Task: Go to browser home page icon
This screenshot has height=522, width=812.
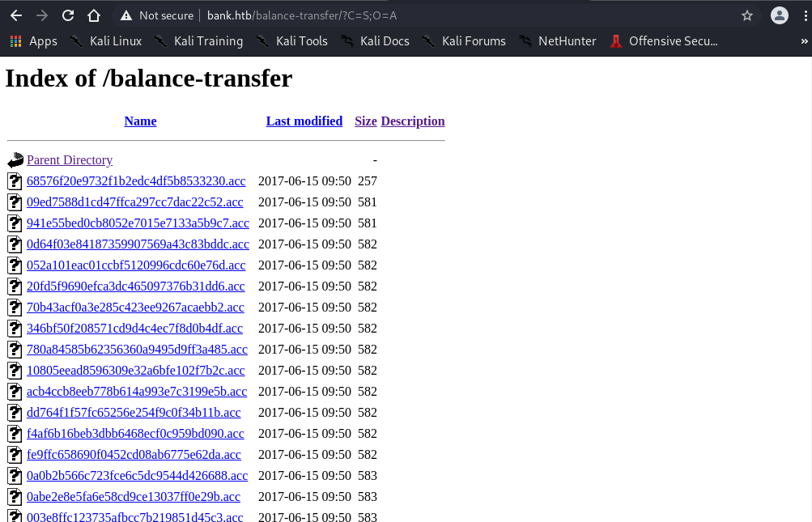Action: [x=94, y=15]
